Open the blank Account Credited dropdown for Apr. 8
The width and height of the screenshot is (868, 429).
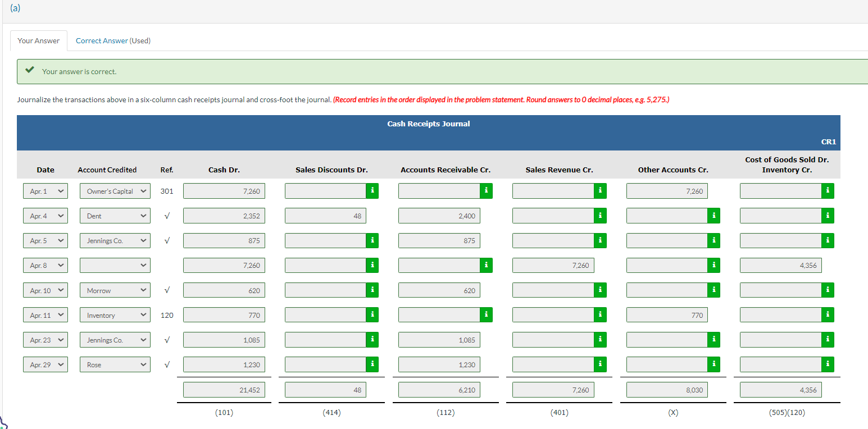[115, 266]
